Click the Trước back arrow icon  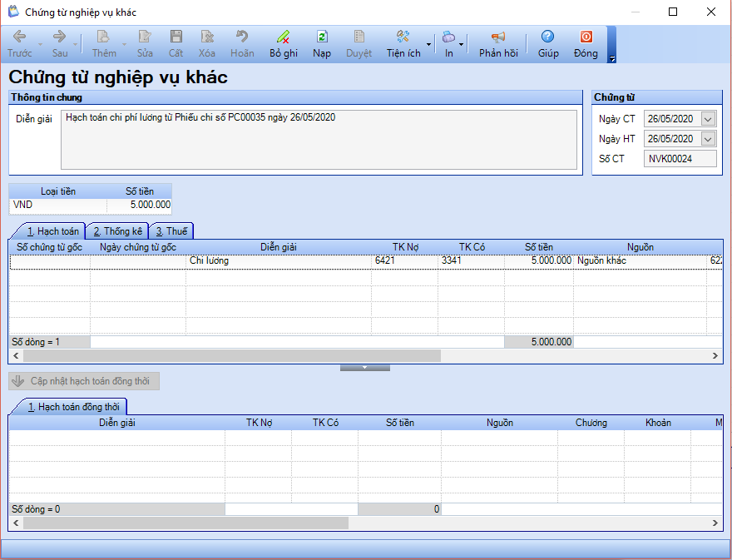19,37
